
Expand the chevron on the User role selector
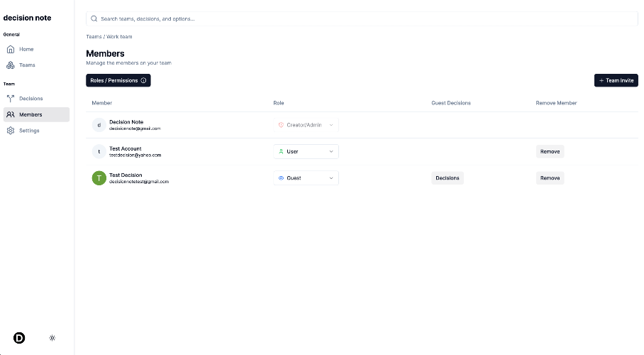click(331, 151)
